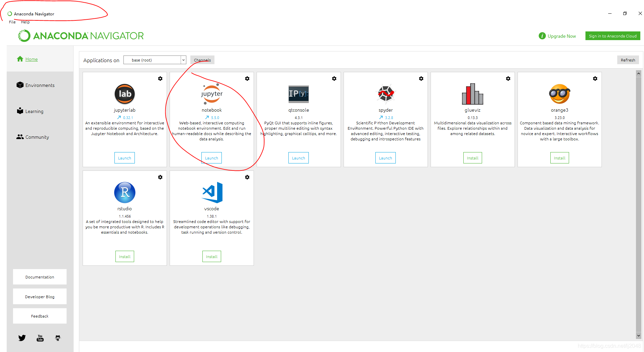This screenshot has height=352, width=644.
Task: Open the base (root) environment dropdown
Action: 155,60
